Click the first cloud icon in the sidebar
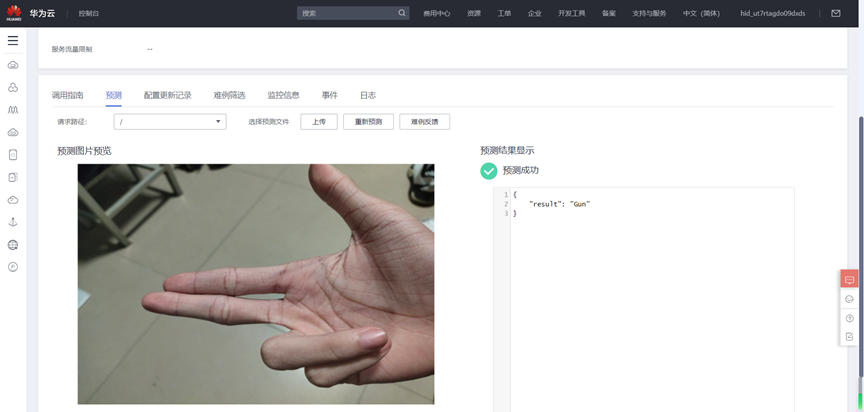This screenshot has width=864, height=412. pos(13,66)
